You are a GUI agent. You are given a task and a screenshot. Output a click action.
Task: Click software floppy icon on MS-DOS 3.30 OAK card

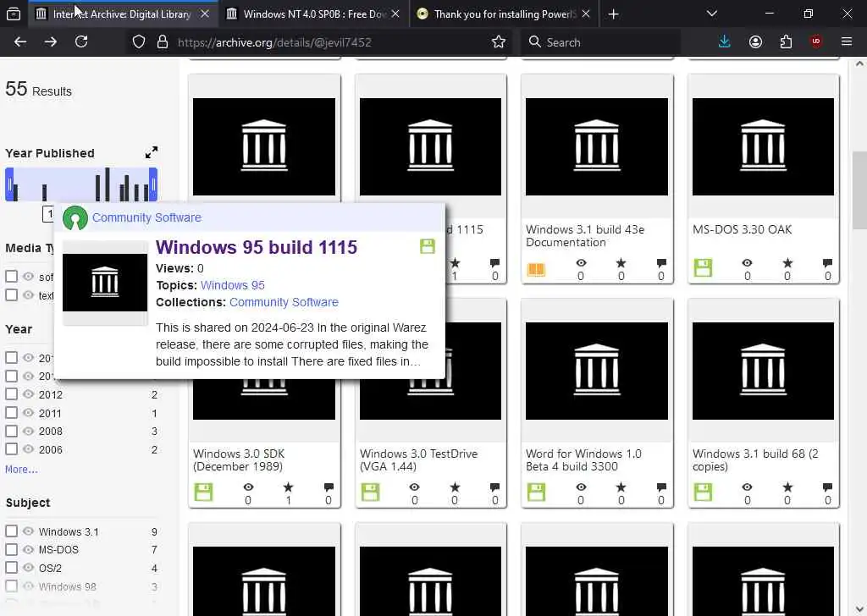[703, 268]
